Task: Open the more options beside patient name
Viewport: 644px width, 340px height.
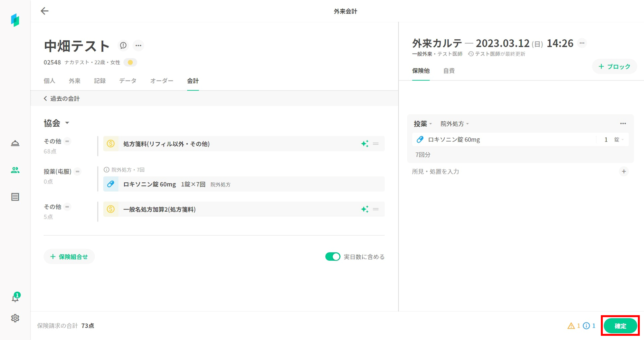Action: 138,45
